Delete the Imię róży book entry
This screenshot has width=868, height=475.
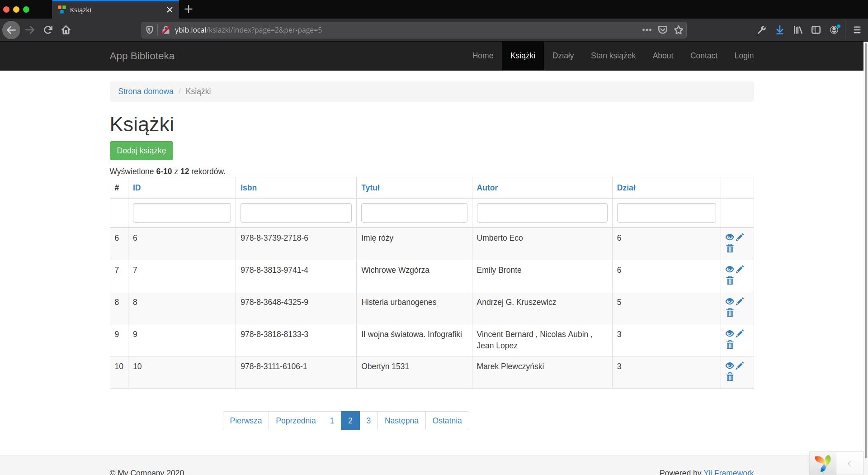coord(730,248)
